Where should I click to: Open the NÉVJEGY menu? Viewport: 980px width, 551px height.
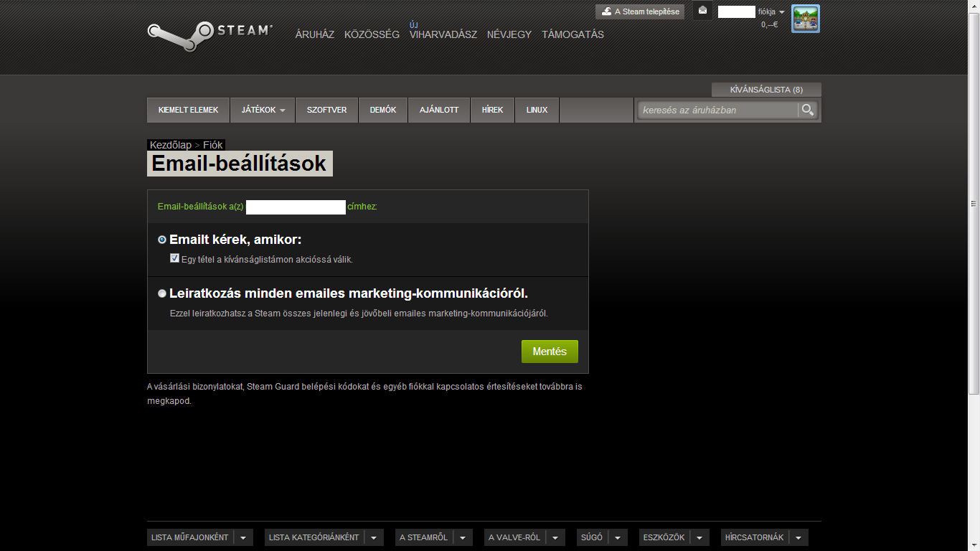[x=509, y=34]
